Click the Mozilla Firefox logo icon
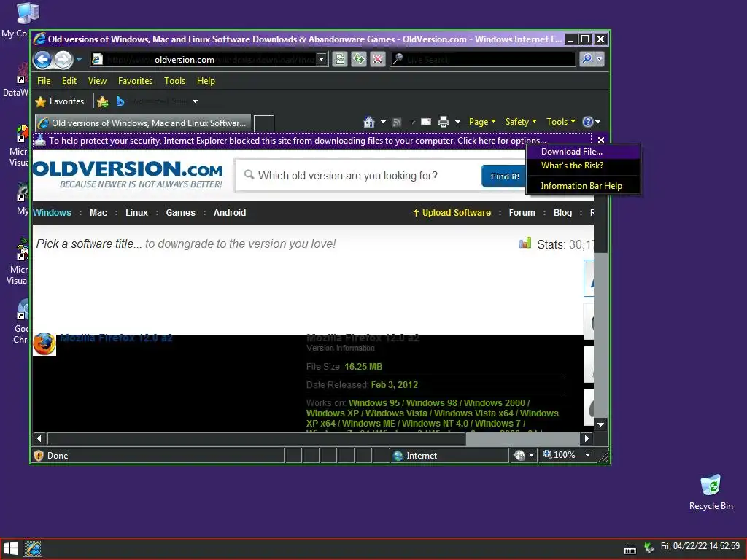The width and height of the screenshot is (747, 560). coord(44,344)
